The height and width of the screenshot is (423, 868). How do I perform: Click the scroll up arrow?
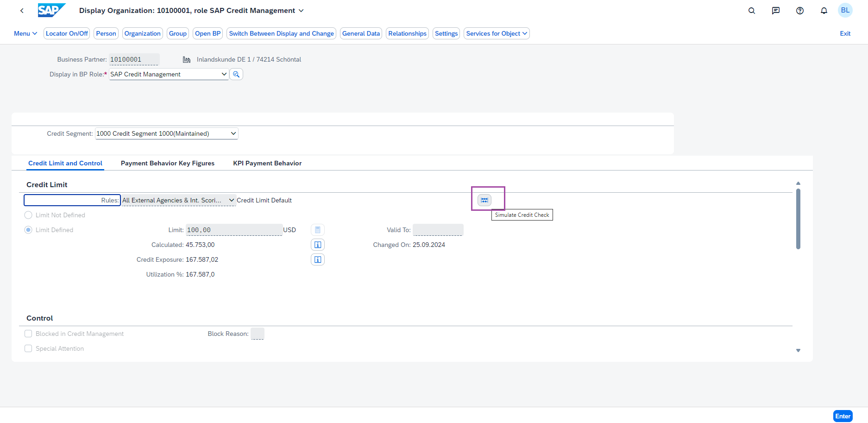(x=798, y=183)
